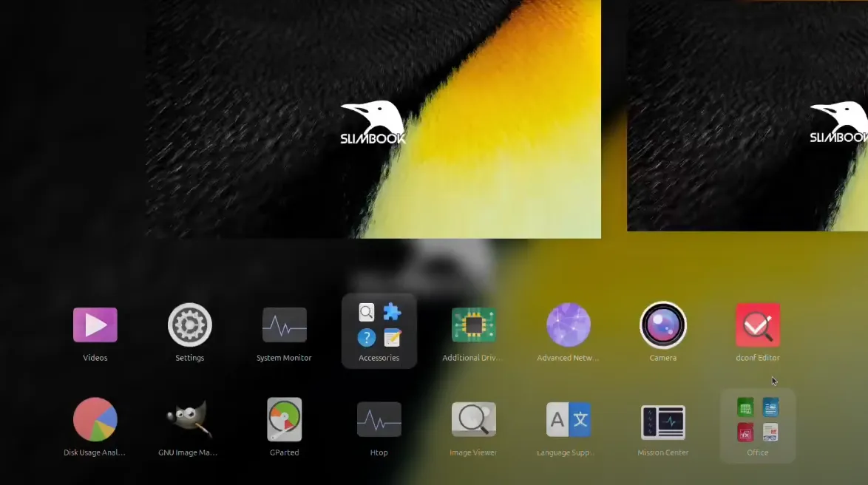This screenshot has width=868, height=485.
Task: Start the Htop system monitor
Action: point(379,418)
